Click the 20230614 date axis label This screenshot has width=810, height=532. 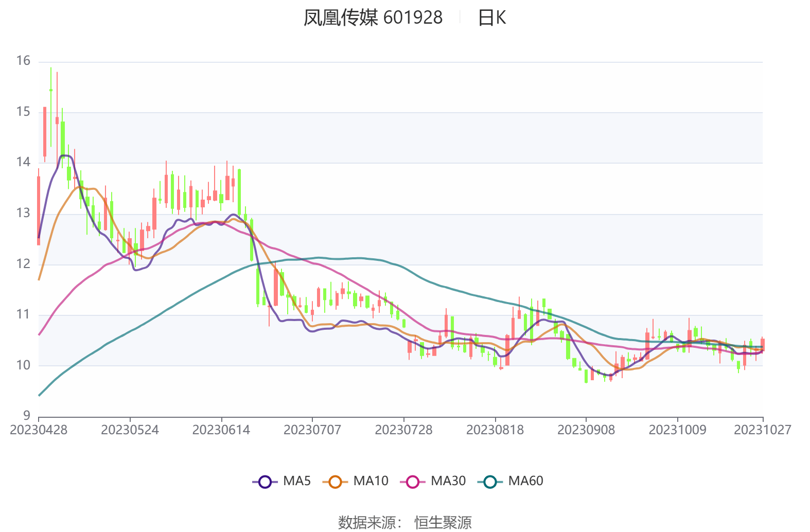click(221, 430)
